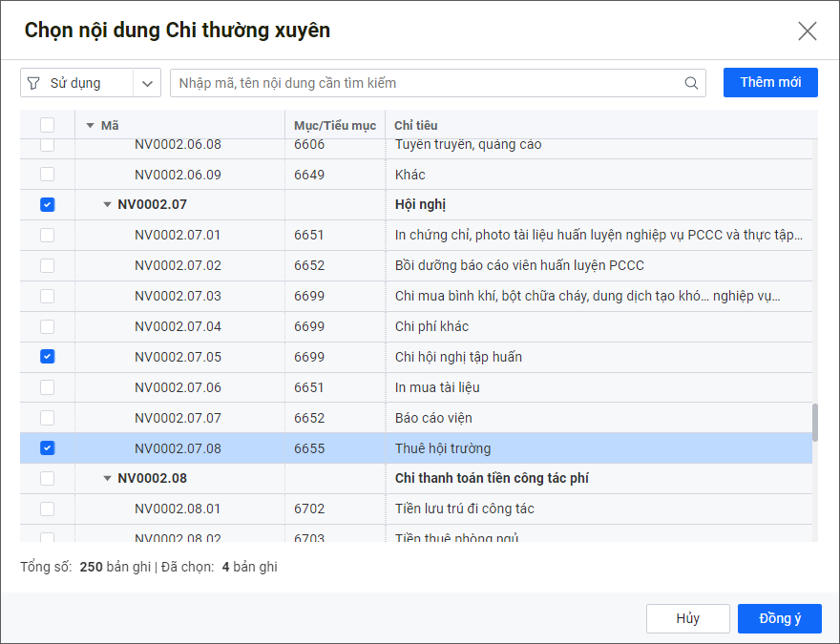Screen dimensions: 840x644
Task: Toggle the select-all header checkbox
Action: click(48, 125)
